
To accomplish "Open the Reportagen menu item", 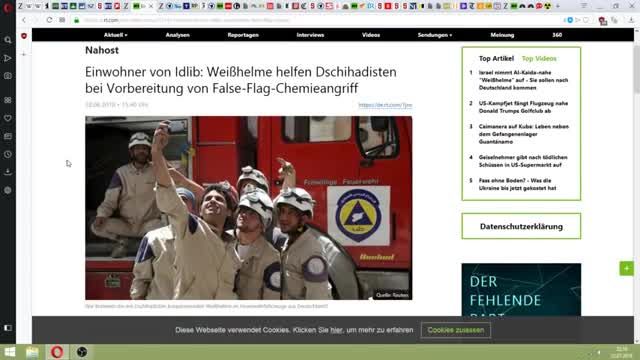I will (x=243, y=35).
